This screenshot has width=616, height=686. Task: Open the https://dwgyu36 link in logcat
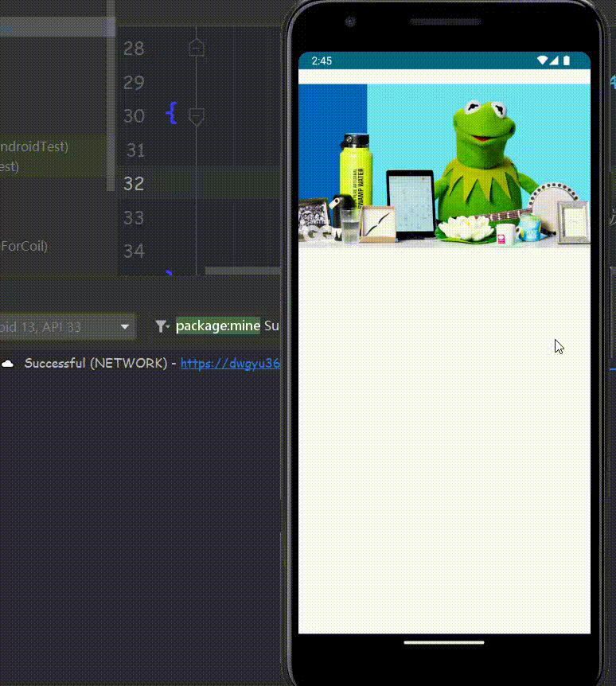click(x=230, y=363)
